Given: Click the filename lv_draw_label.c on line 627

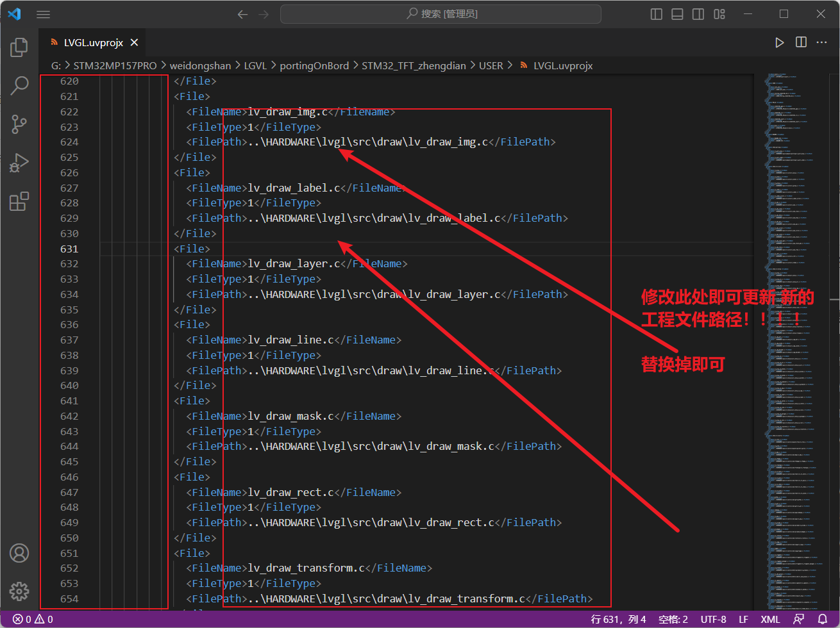Looking at the screenshot, I should [x=294, y=188].
